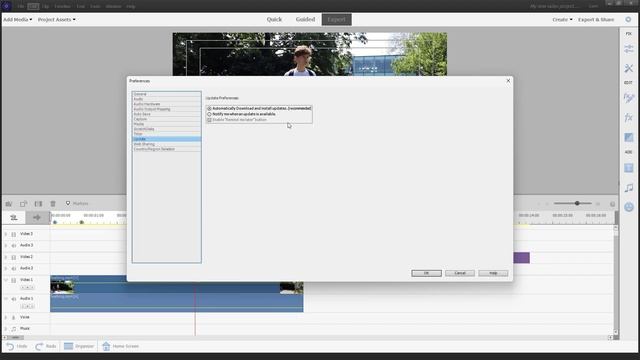Switch to the Quick tab

[274, 19]
